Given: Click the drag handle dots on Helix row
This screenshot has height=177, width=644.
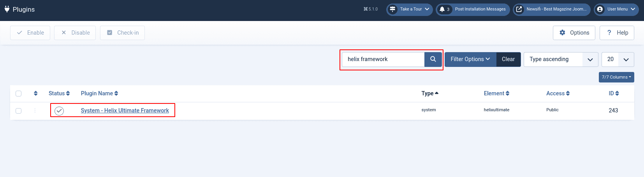Looking at the screenshot, I should (35, 111).
